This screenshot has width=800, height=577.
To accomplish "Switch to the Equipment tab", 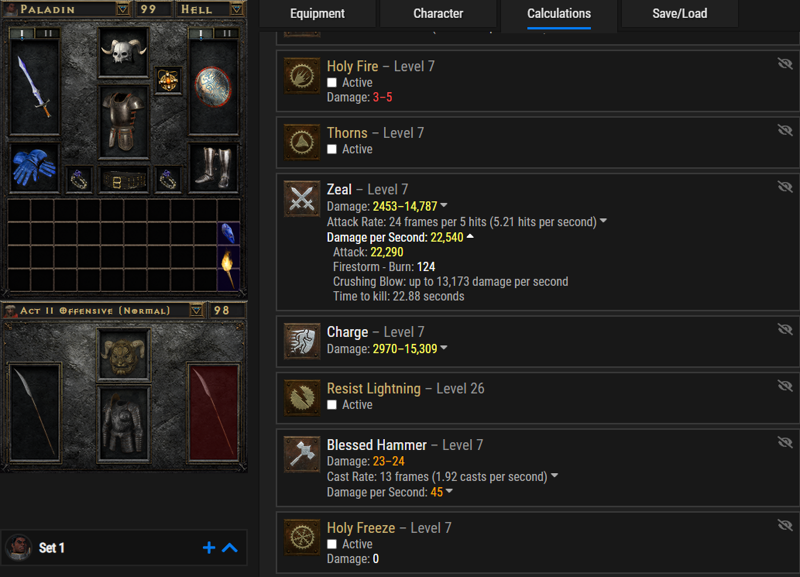I will 317,14.
